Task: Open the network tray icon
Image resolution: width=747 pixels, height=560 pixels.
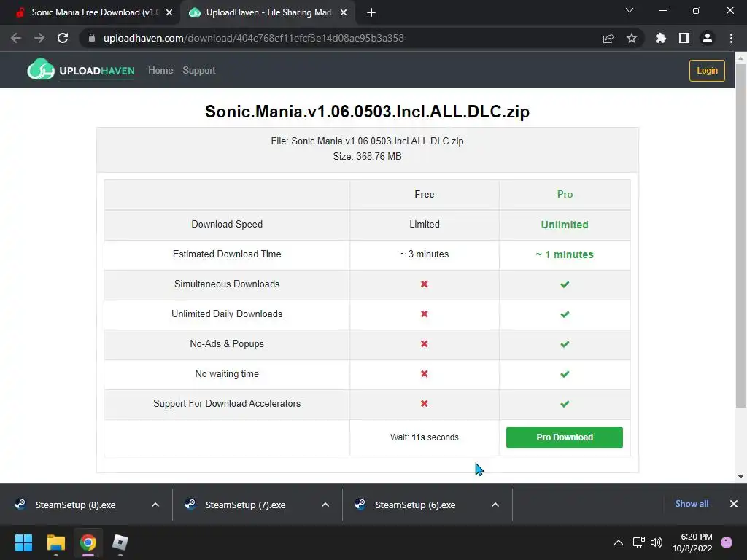Action: tap(638, 542)
